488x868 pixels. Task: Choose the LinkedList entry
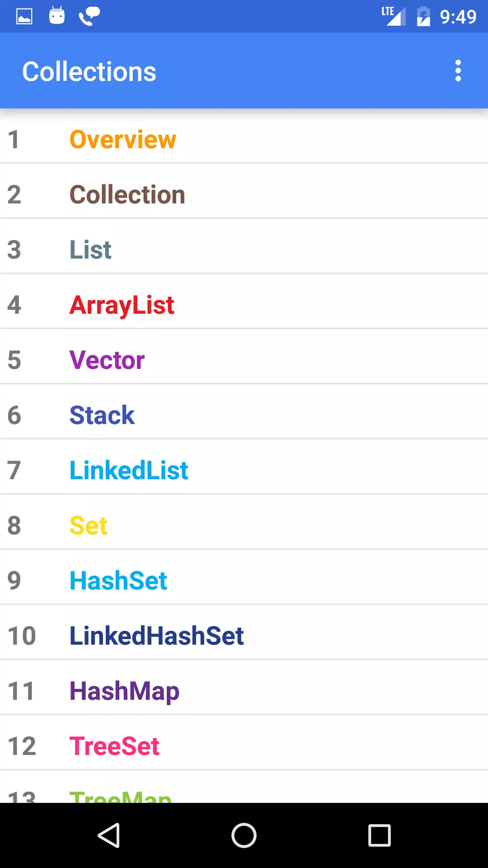pos(244,470)
